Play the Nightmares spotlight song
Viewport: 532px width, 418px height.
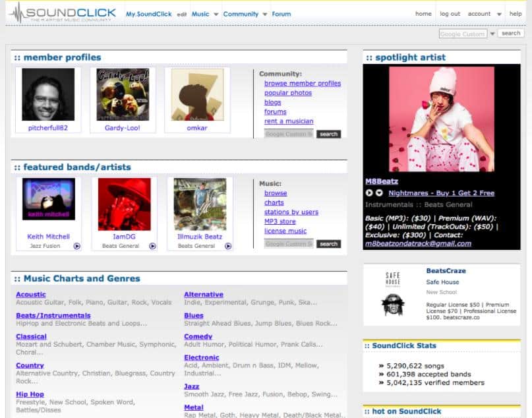coord(369,193)
